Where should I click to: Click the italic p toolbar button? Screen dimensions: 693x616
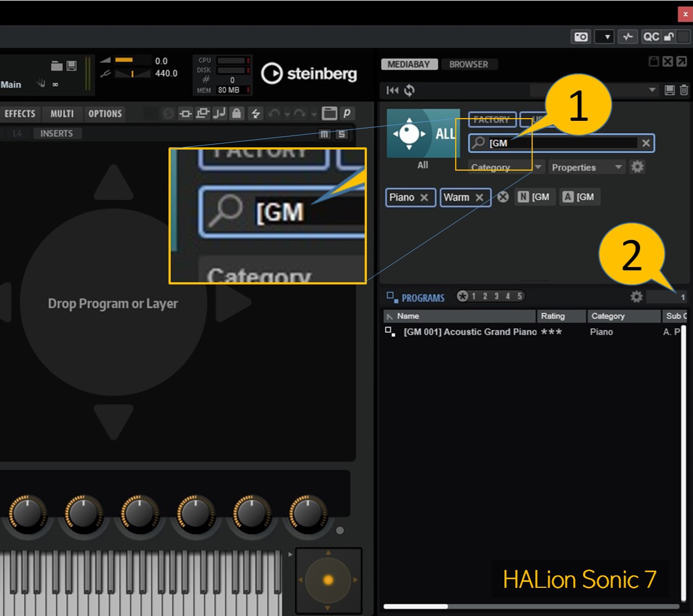tap(347, 113)
